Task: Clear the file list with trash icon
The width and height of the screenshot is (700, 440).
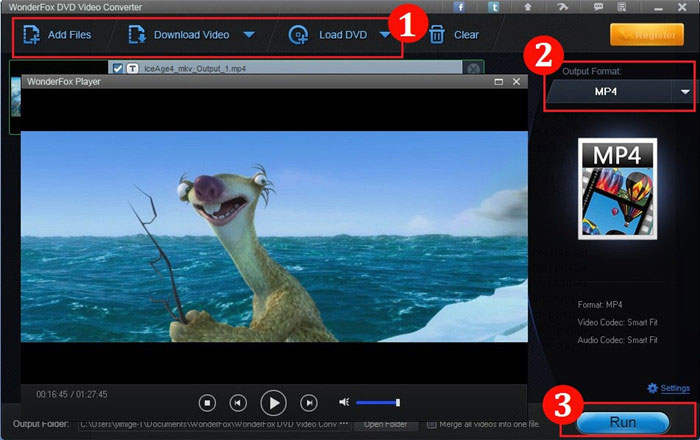Action: pyautogui.click(x=454, y=35)
